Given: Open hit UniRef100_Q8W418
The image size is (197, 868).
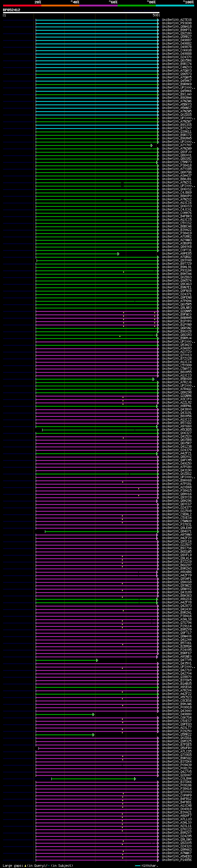Looking at the screenshot, I should (x=176, y=26).
